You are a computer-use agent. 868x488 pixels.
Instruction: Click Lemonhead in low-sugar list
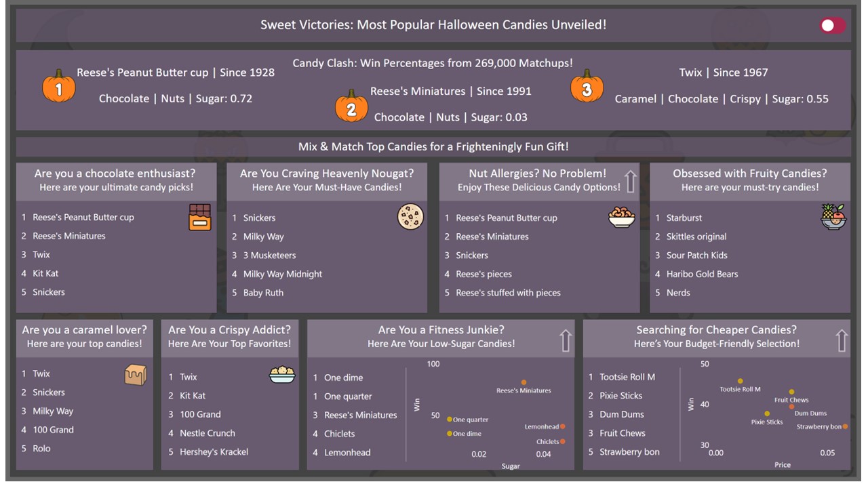(347, 452)
